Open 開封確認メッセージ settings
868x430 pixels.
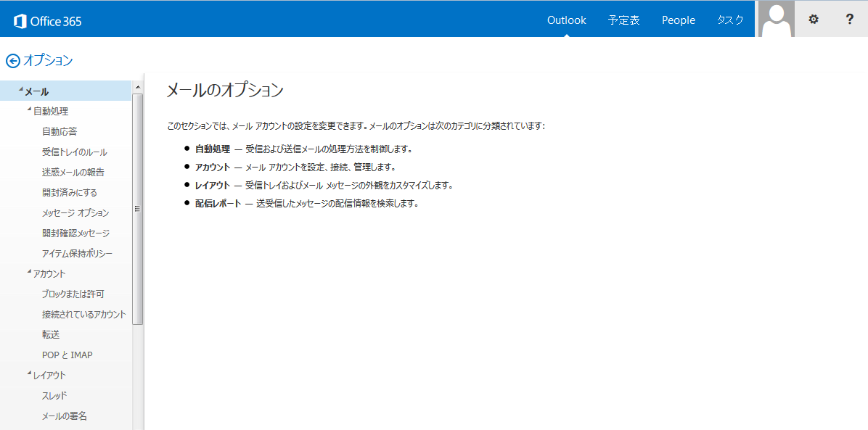point(75,233)
